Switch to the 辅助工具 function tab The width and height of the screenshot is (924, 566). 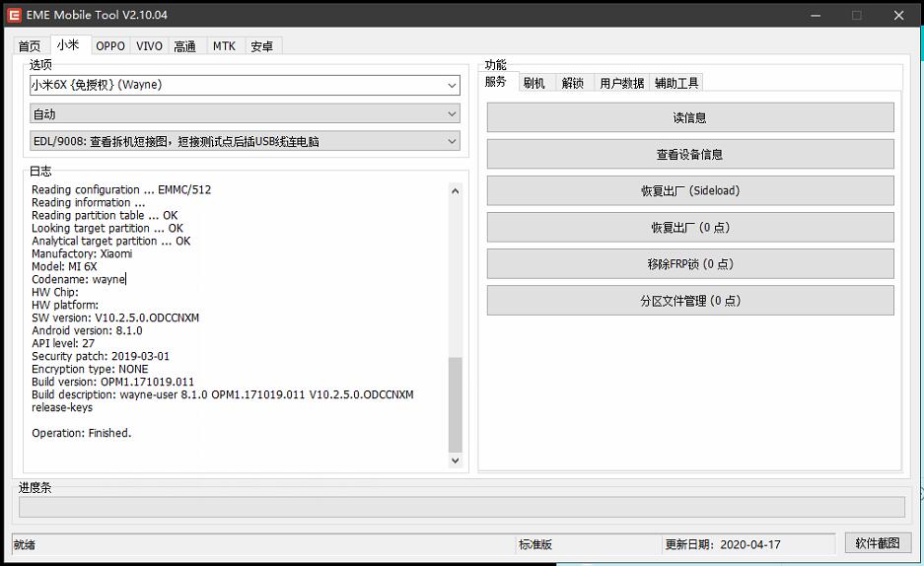676,83
